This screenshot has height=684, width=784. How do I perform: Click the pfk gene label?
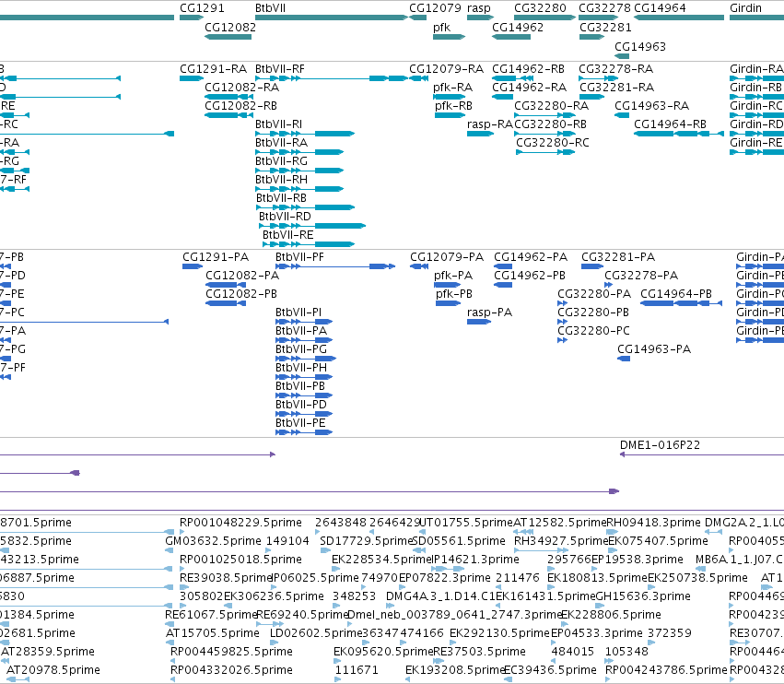[442, 27]
